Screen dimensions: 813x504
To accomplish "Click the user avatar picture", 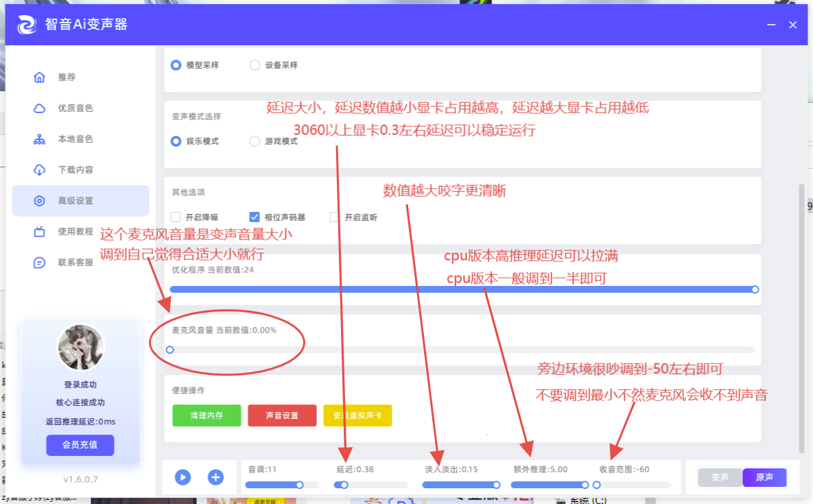I will 80,347.
